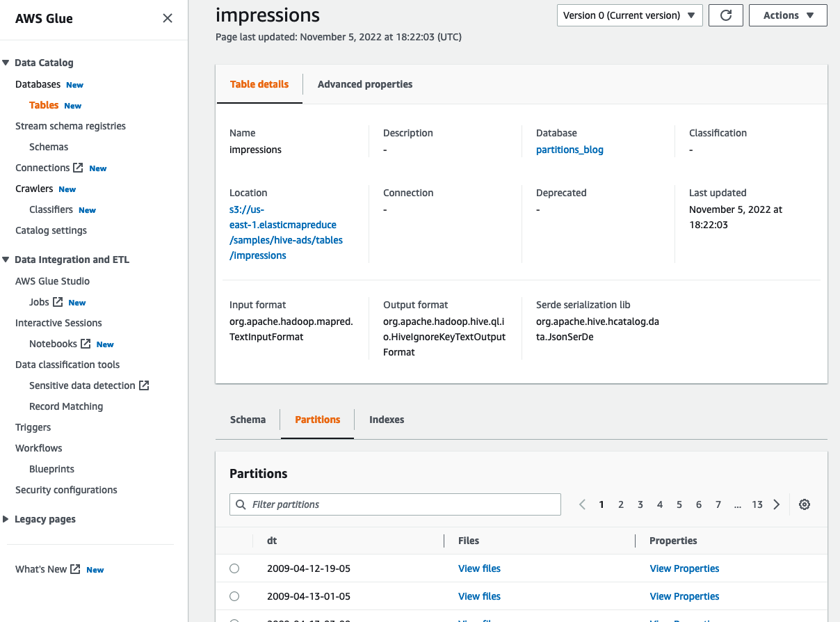Open Security configurations in the sidebar
This screenshot has width=840, height=622.
pos(66,490)
